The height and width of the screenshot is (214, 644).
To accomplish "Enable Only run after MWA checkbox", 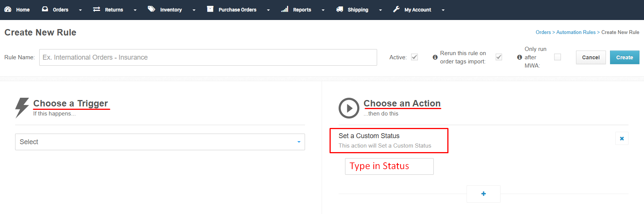I will click(557, 57).
